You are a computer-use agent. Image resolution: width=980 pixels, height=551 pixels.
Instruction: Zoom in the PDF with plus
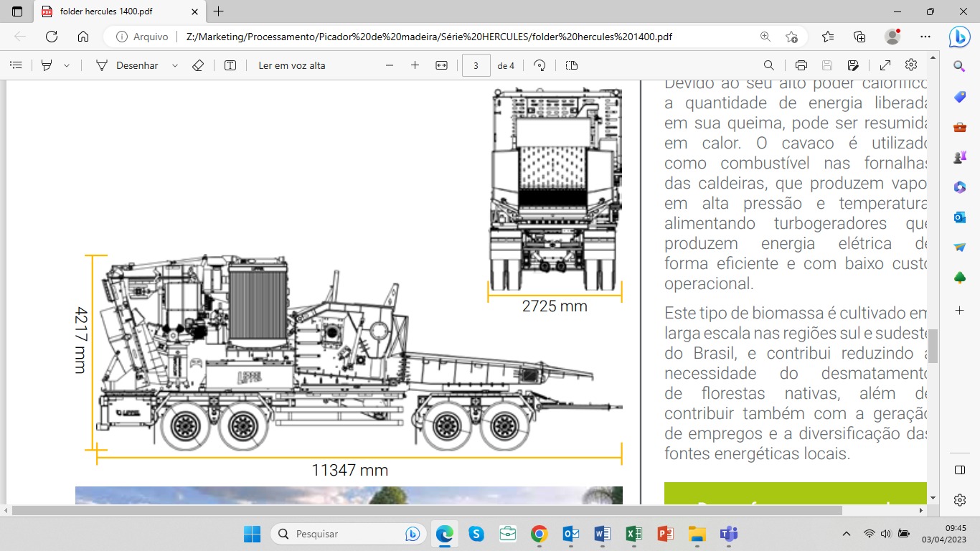(x=415, y=65)
